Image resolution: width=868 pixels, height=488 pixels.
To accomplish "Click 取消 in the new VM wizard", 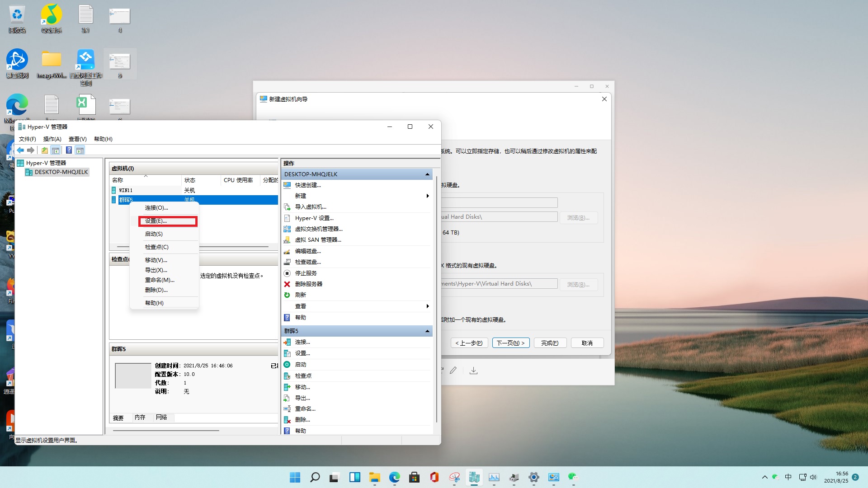I will click(x=587, y=343).
